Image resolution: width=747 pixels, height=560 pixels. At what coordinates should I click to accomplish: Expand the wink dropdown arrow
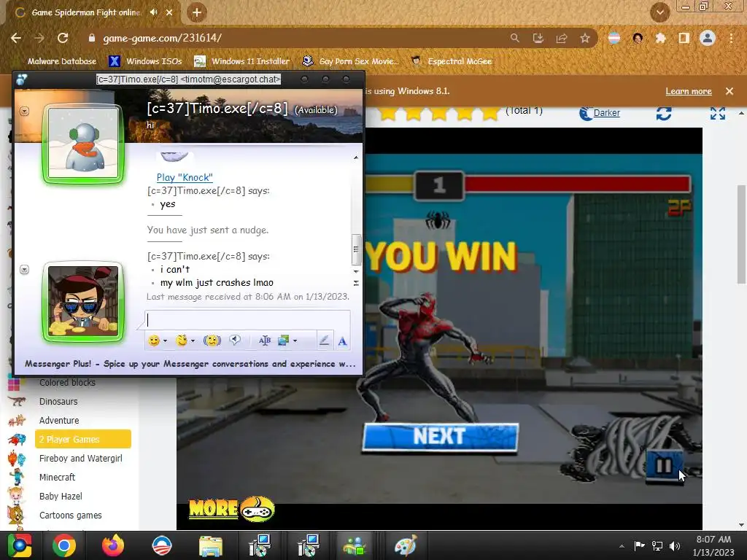tap(193, 341)
